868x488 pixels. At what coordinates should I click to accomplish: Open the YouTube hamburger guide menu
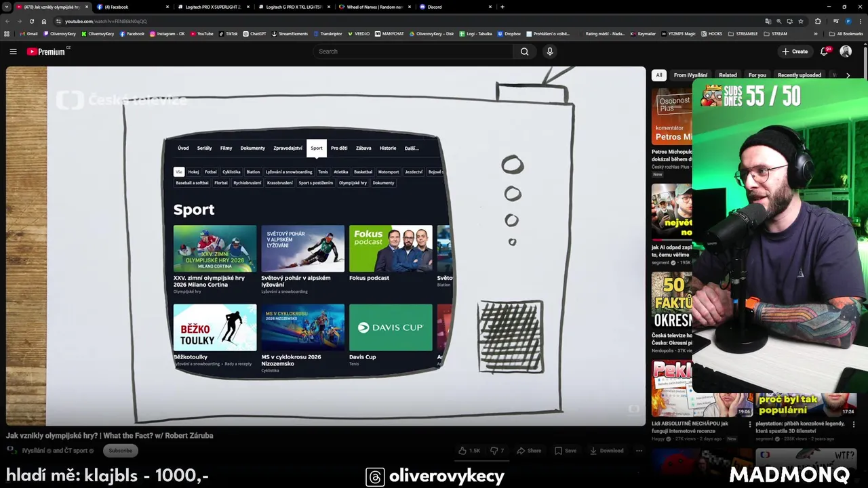point(13,52)
